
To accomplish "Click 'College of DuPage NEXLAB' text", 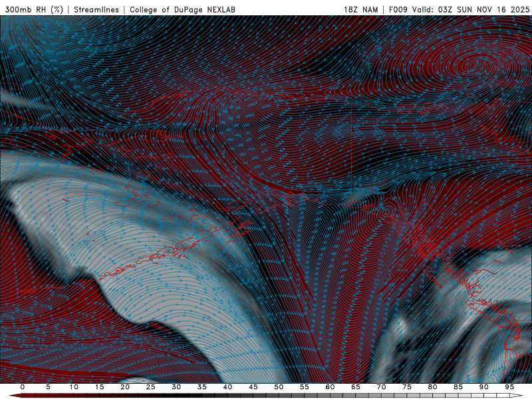I will pyautogui.click(x=182, y=9).
